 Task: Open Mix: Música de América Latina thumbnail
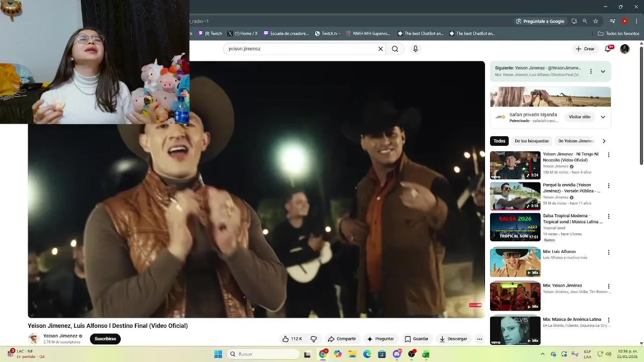(515, 330)
